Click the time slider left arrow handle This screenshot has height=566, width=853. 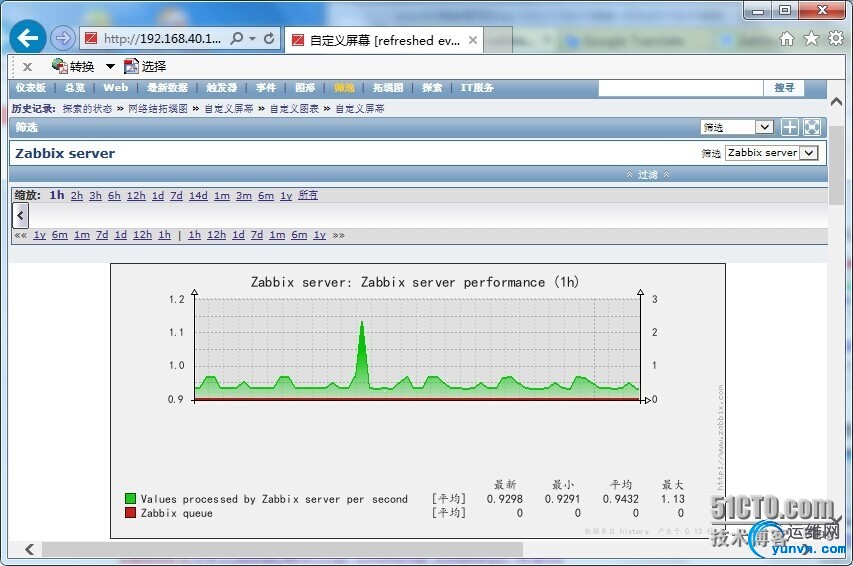(20, 216)
